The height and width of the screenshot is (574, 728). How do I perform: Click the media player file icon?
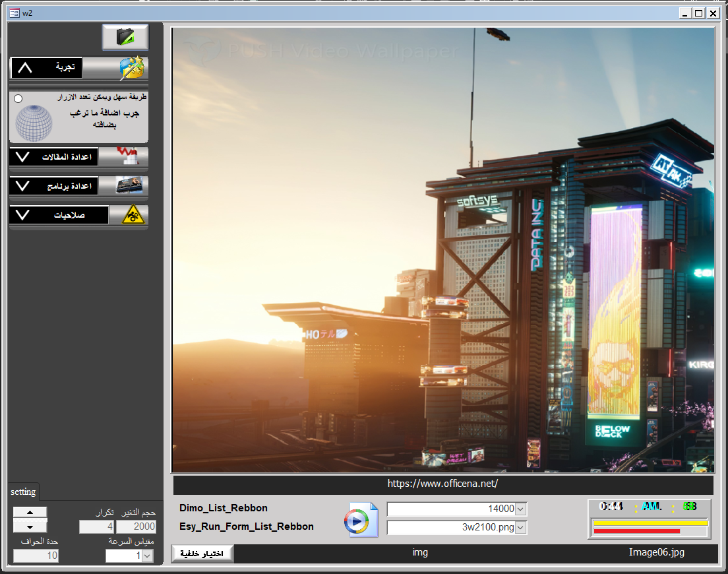tap(361, 519)
